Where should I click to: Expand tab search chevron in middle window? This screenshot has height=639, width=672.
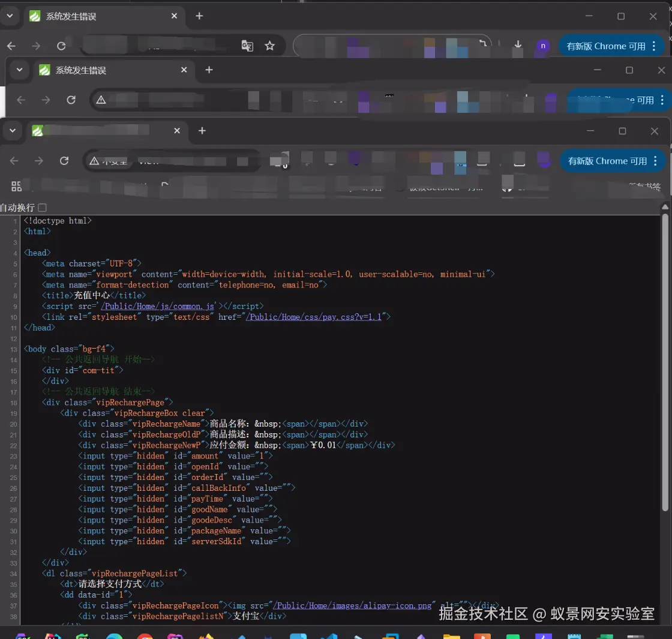[x=19, y=70]
